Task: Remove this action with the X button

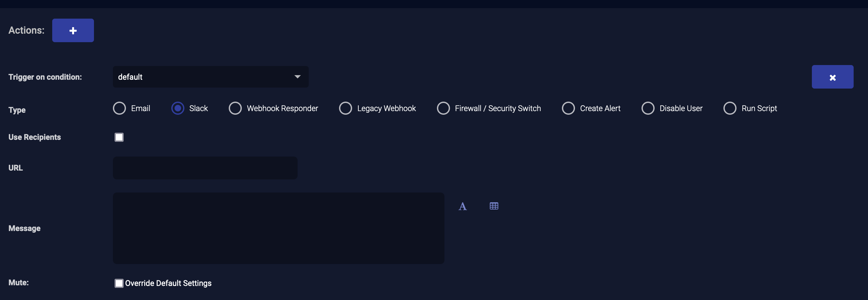Action: coord(832,77)
